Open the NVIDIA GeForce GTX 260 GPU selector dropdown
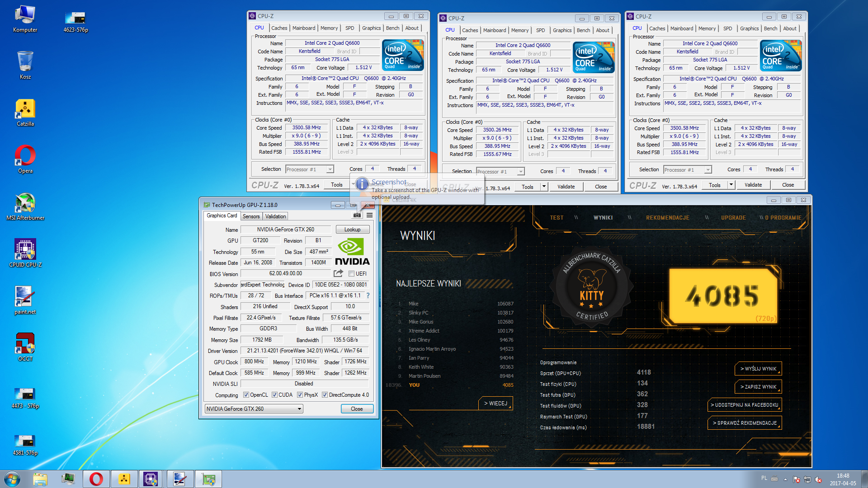The image size is (868, 488). 254,409
